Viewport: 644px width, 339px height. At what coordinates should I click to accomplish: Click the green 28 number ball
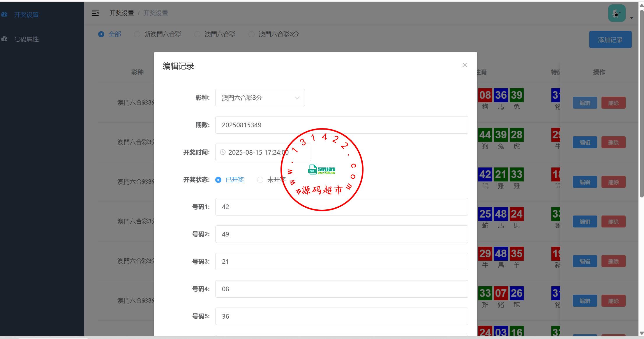(516, 135)
